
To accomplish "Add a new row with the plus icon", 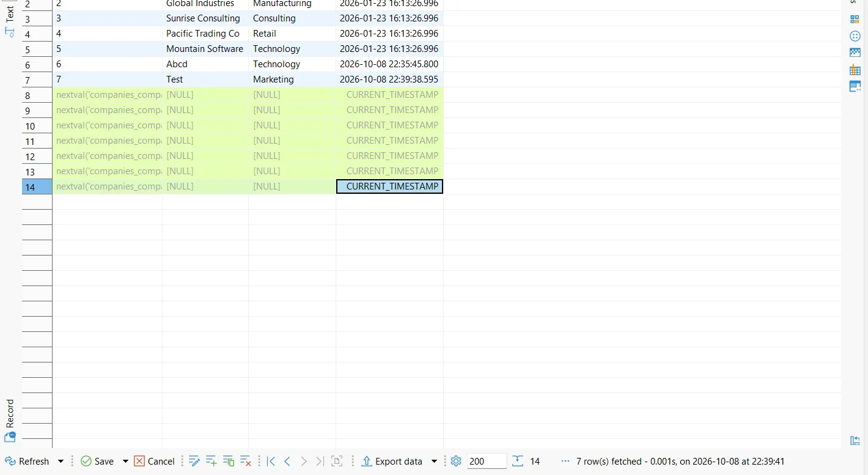I will coord(211,462).
